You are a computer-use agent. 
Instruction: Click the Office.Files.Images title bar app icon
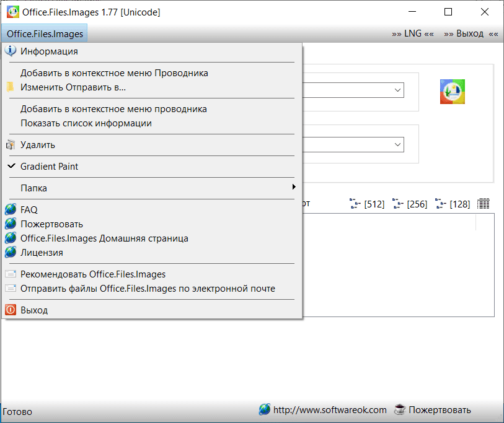tap(13, 12)
